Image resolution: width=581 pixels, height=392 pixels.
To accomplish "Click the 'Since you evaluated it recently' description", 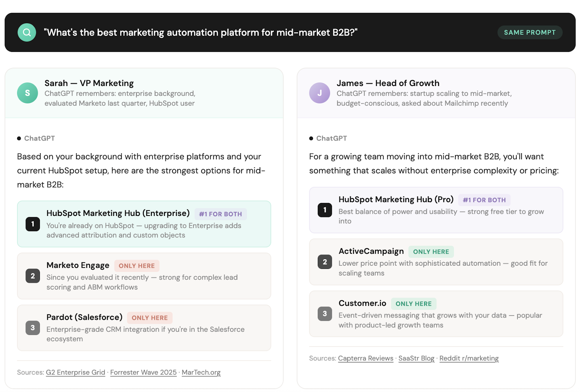I will click(142, 282).
